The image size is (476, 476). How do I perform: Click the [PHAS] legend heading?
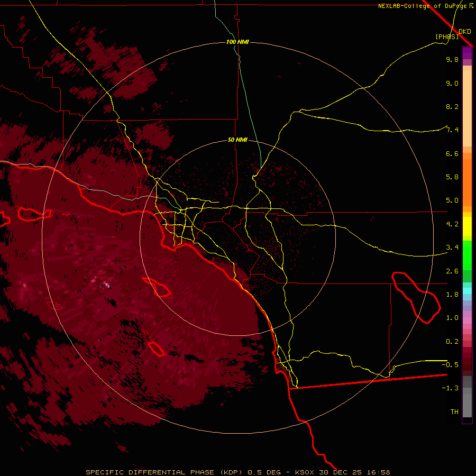(447, 36)
